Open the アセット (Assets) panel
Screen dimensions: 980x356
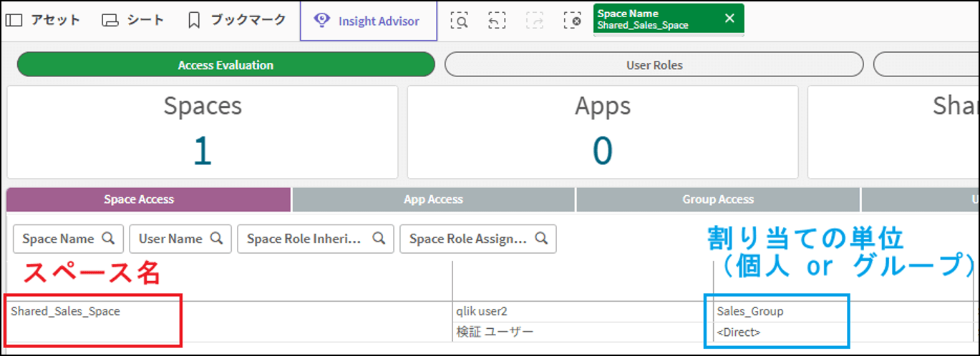(43, 20)
